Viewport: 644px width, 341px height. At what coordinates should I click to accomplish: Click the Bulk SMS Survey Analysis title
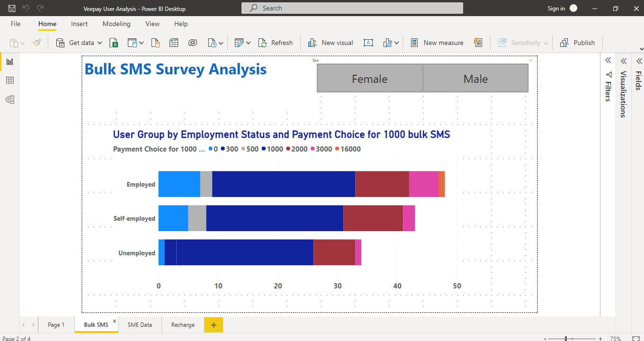pyautogui.click(x=176, y=69)
